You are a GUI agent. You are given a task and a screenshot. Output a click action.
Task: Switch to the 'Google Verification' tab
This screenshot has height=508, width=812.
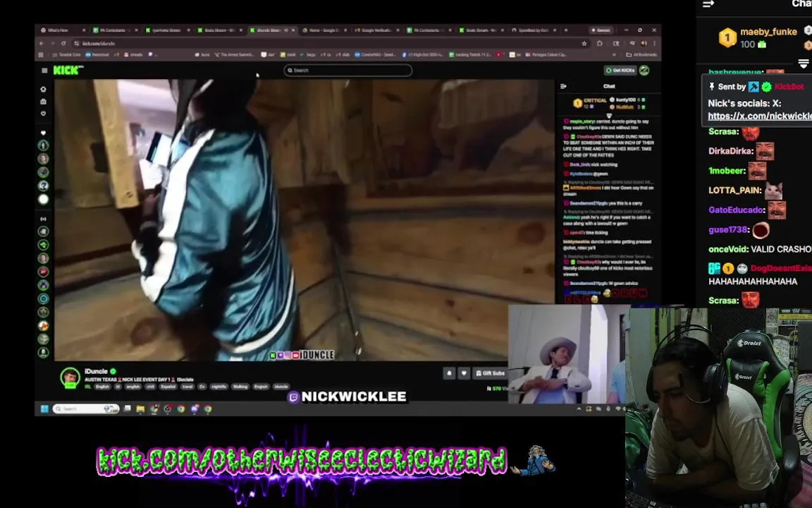[377, 30]
